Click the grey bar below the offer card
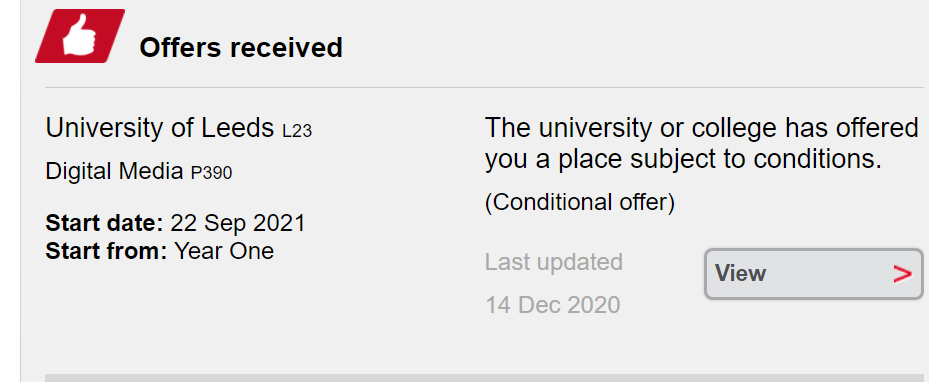929x382 pixels. coord(484,378)
